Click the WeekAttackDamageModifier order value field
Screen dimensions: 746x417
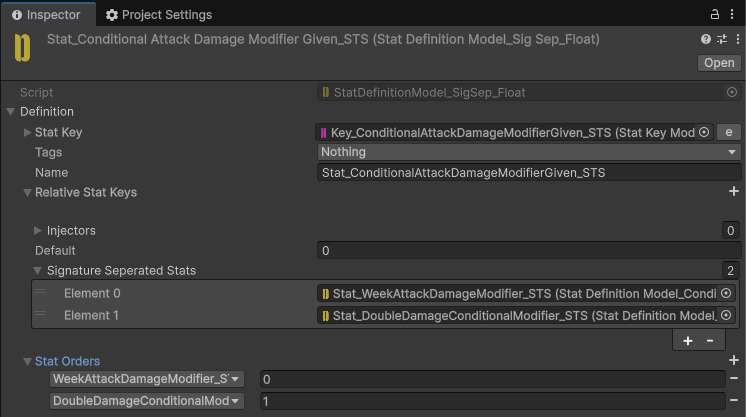[x=492, y=379]
